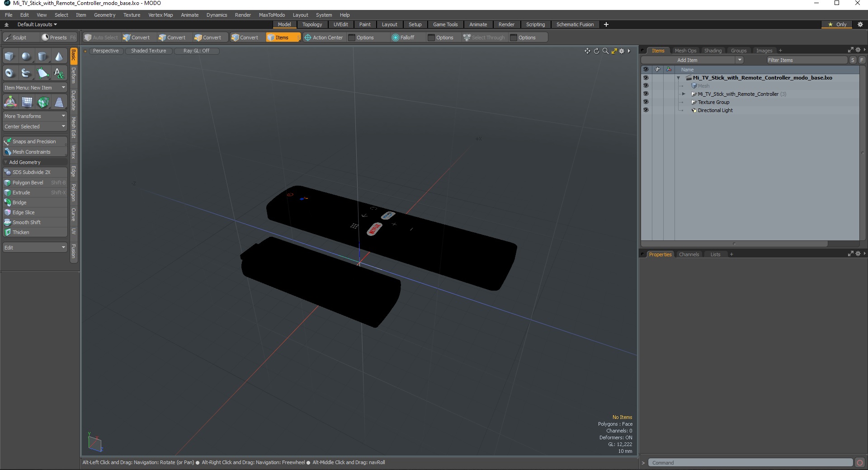Open the Add Item dropdown
868x470 pixels.
point(692,60)
